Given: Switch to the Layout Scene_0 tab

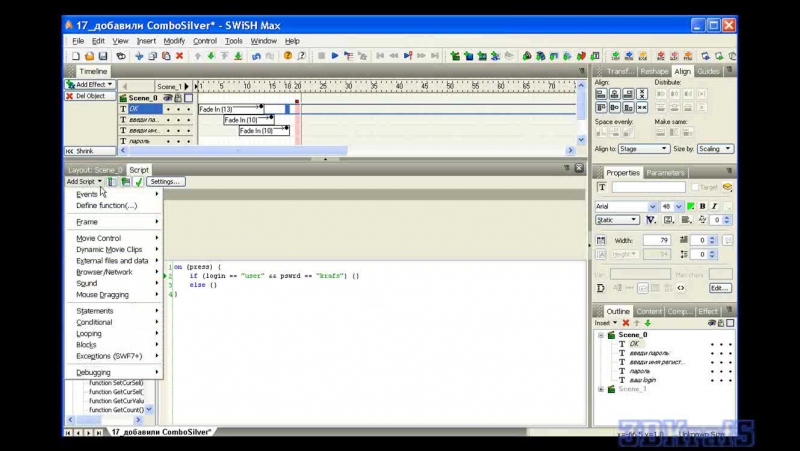Looking at the screenshot, I should pyautogui.click(x=95, y=170).
